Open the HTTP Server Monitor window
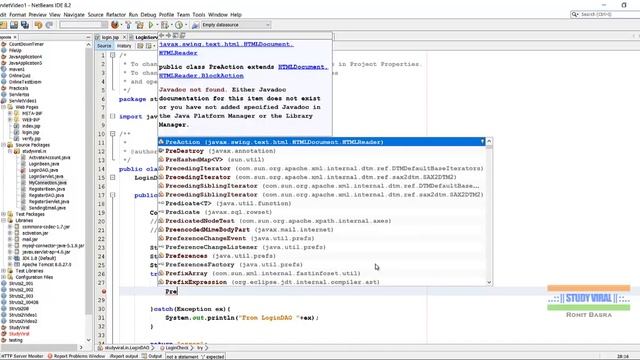 coord(22,356)
